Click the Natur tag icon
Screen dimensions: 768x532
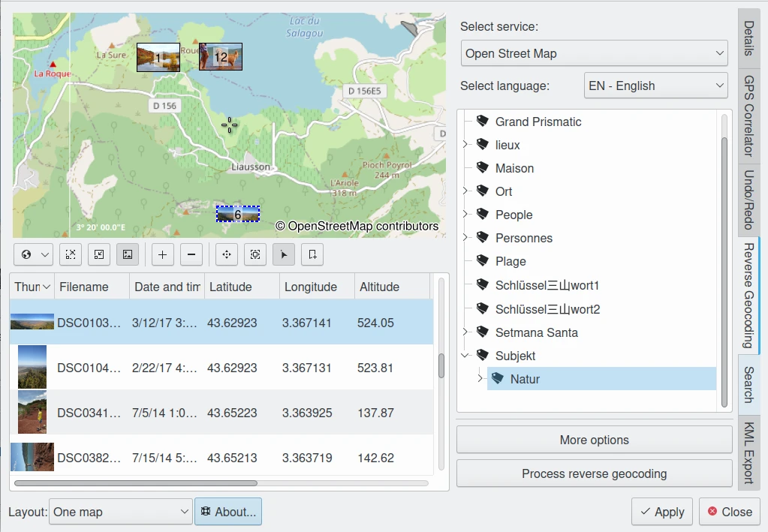498,379
